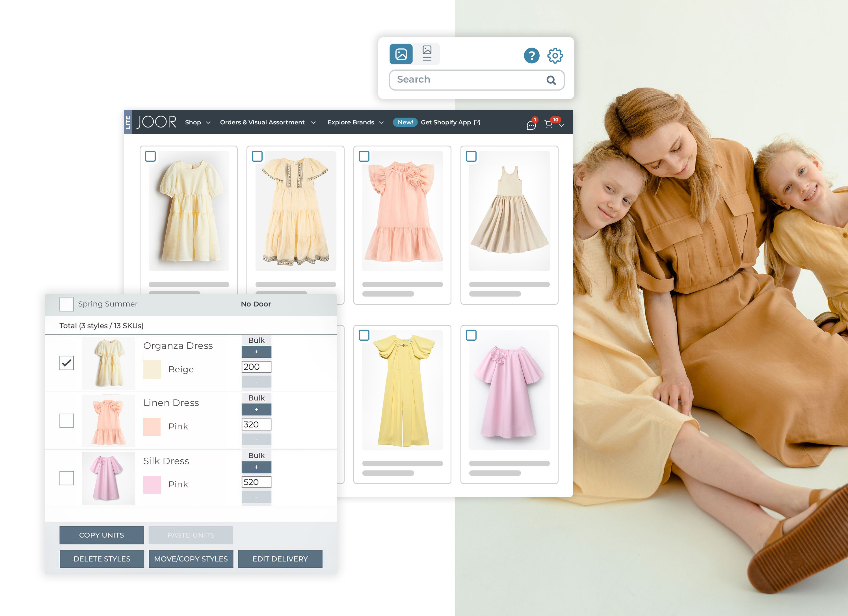Click the search magnifier icon
Viewport: 848px width, 616px height.
tap(551, 80)
